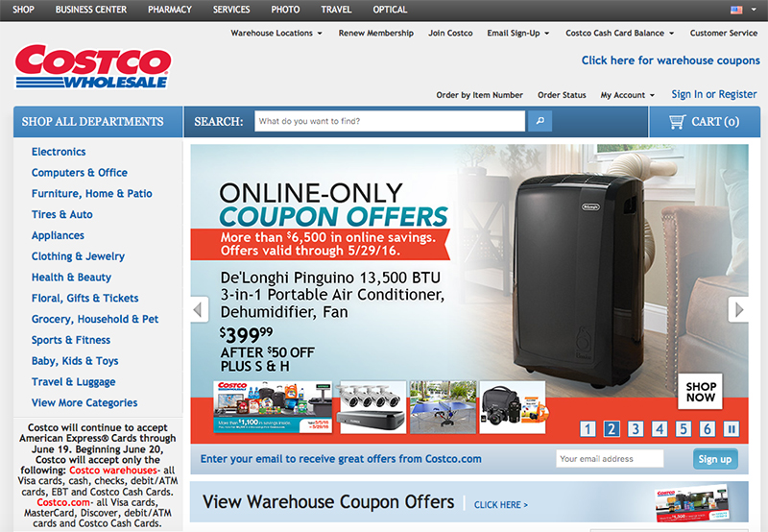Viewport: 768px width, 532px height.
Task: Go to the previous carousel slide arrow
Action: pos(199,309)
